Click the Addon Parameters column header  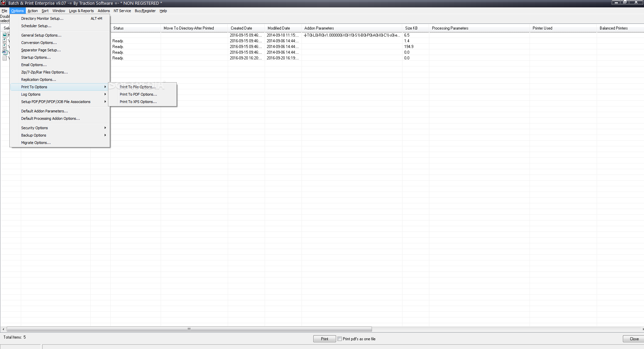[x=352, y=28]
